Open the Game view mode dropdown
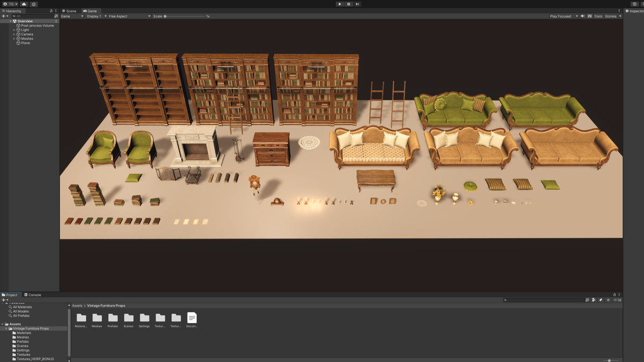 (72, 16)
